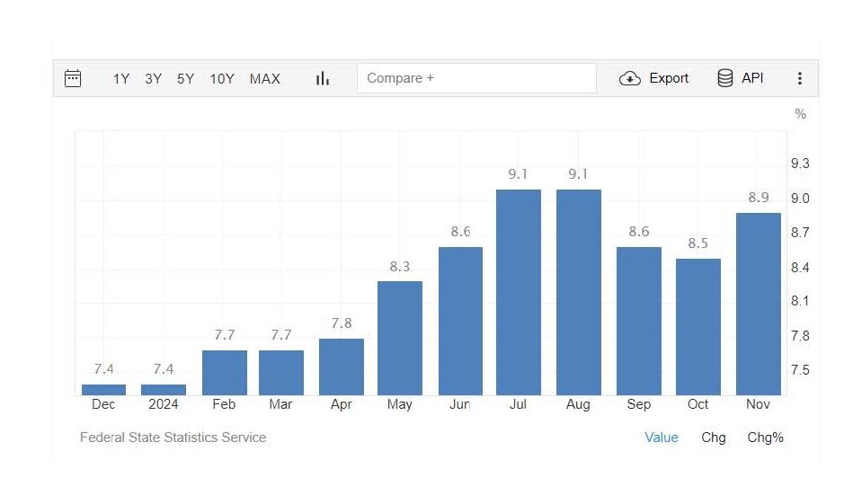Switch to 5Y time range
Viewport: 844px width, 504px height.
coord(185,79)
